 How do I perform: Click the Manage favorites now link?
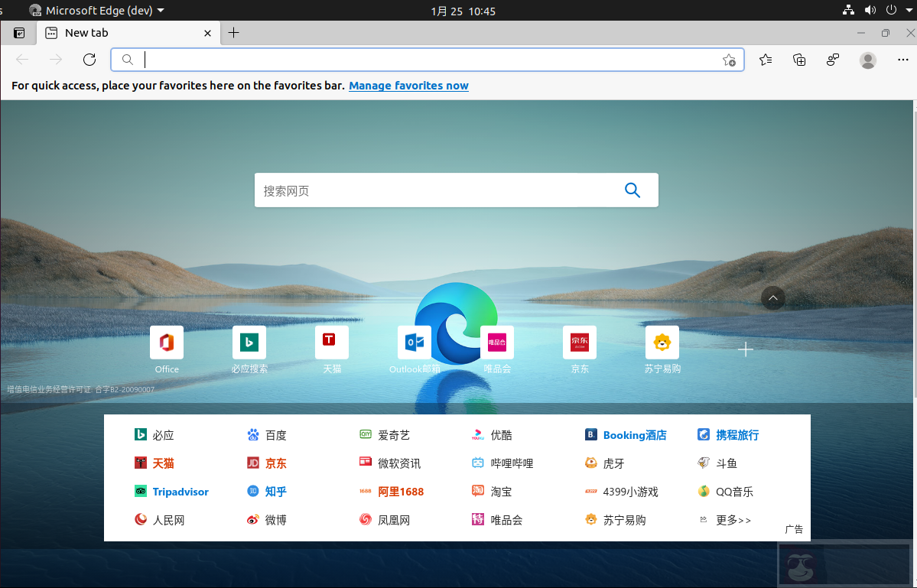[x=408, y=85]
